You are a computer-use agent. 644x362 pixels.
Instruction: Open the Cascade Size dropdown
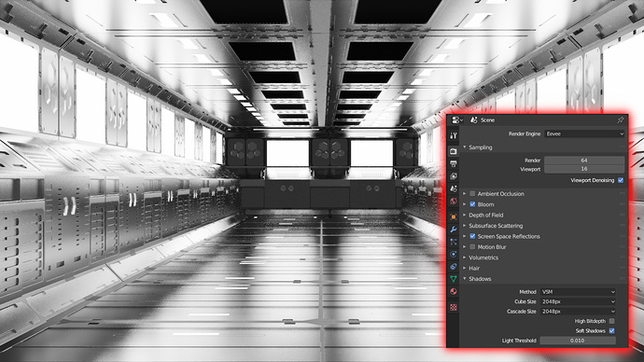click(578, 312)
